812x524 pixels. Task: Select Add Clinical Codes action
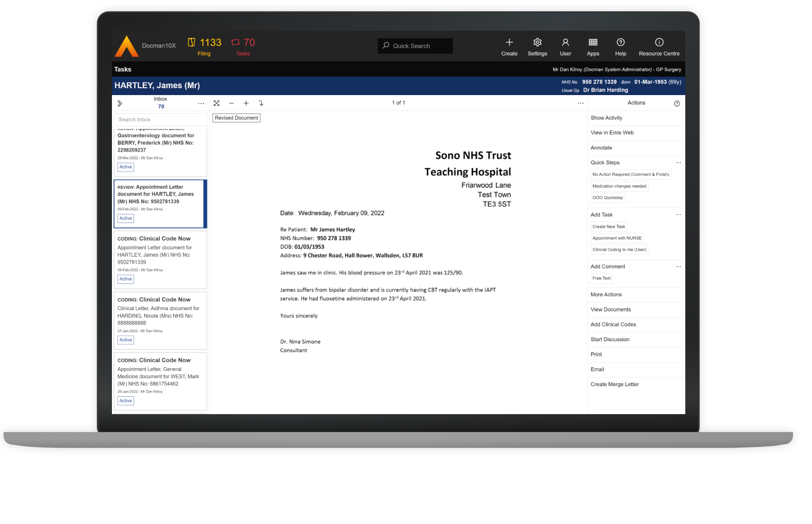click(636, 324)
